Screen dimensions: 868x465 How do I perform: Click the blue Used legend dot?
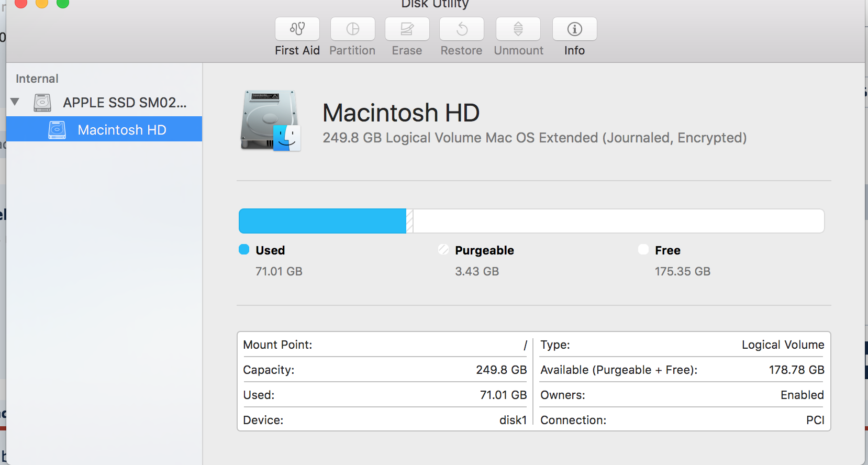[x=244, y=249]
